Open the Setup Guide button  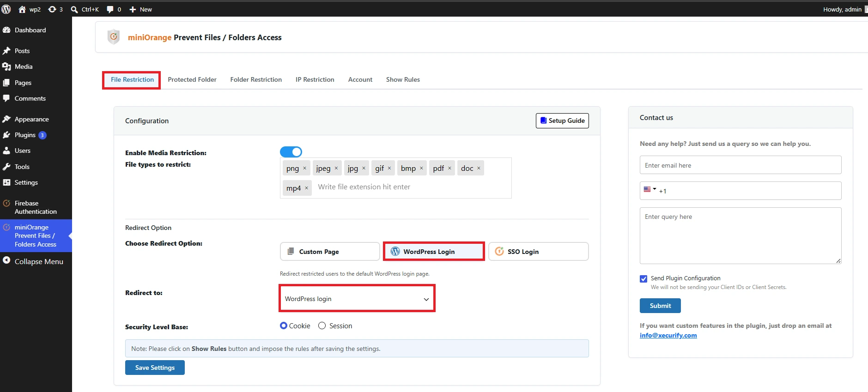(x=562, y=121)
